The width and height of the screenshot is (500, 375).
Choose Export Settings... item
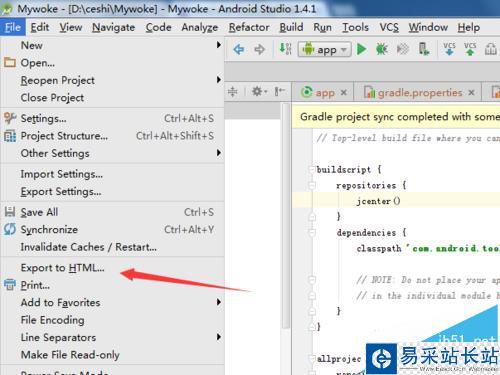click(x=112, y=192)
